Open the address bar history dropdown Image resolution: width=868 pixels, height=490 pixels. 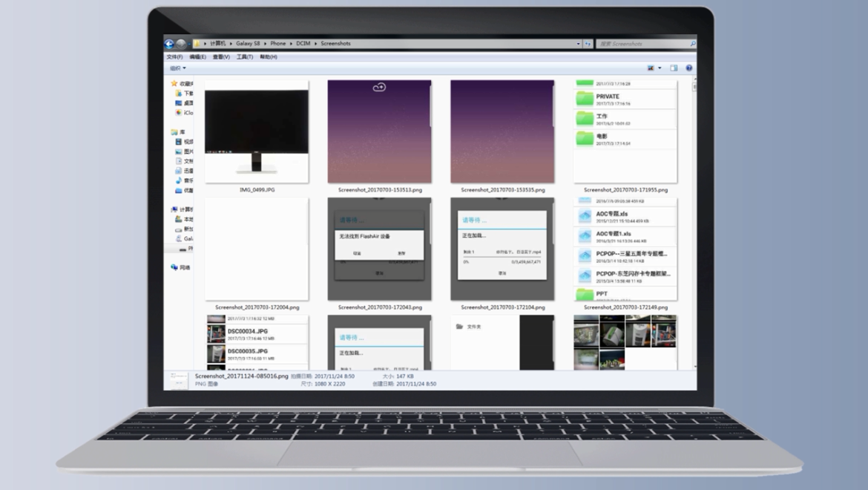[x=578, y=43]
